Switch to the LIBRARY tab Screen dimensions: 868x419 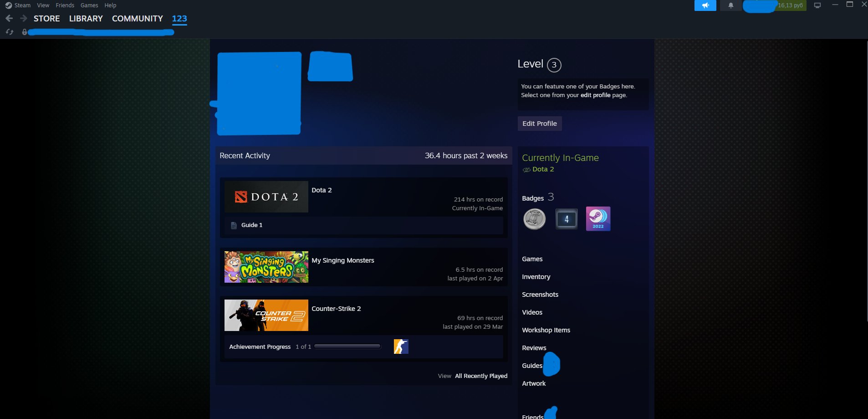pos(86,19)
